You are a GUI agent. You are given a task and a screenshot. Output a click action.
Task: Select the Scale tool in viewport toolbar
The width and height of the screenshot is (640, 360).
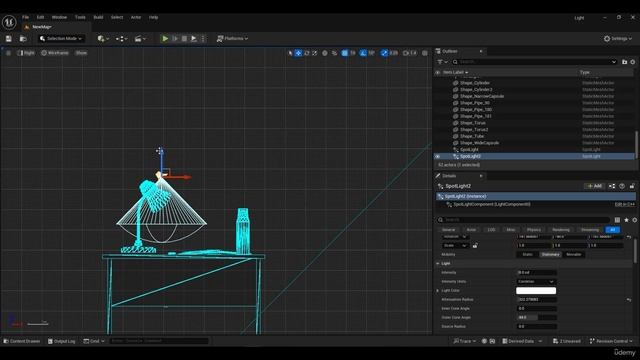click(x=315, y=53)
